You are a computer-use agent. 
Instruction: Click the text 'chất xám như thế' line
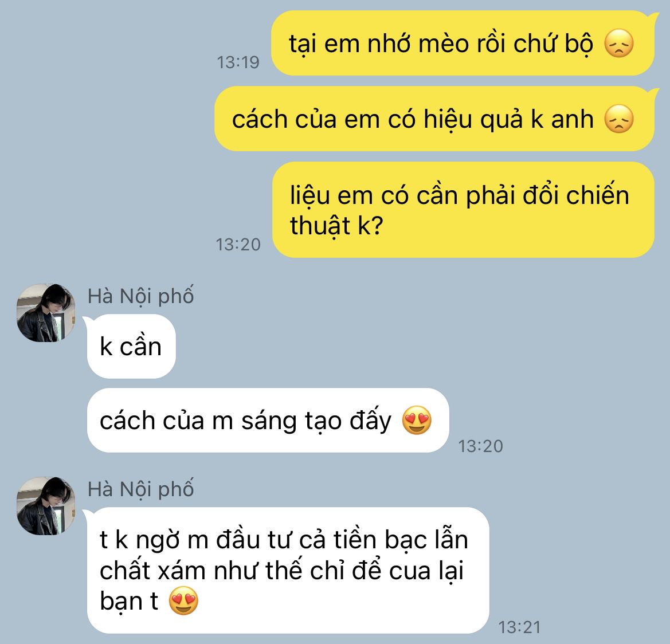pos(201,571)
